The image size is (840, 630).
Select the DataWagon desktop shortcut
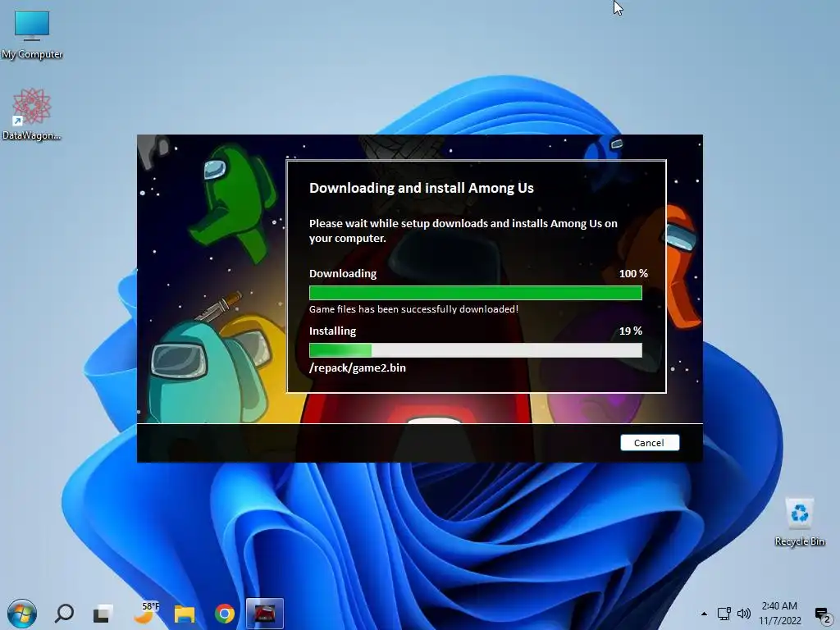click(32, 113)
